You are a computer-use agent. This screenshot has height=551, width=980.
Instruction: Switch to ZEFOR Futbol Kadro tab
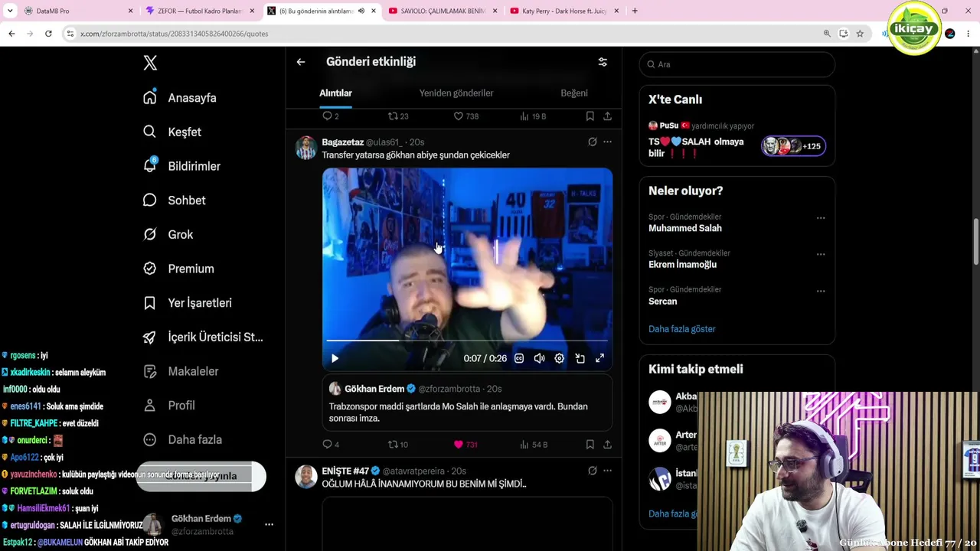(201, 11)
